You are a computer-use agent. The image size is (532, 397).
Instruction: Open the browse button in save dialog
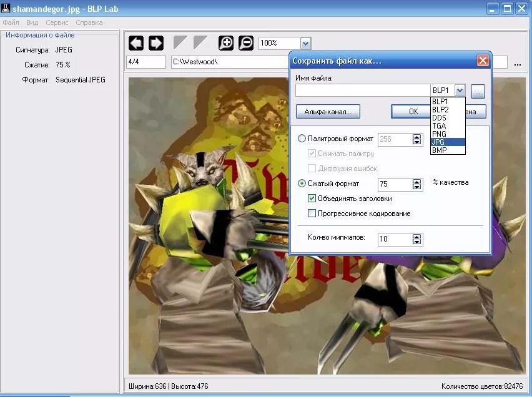click(478, 91)
